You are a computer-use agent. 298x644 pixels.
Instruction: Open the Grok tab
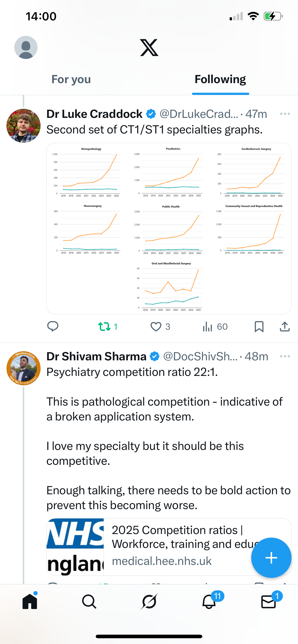149,602
